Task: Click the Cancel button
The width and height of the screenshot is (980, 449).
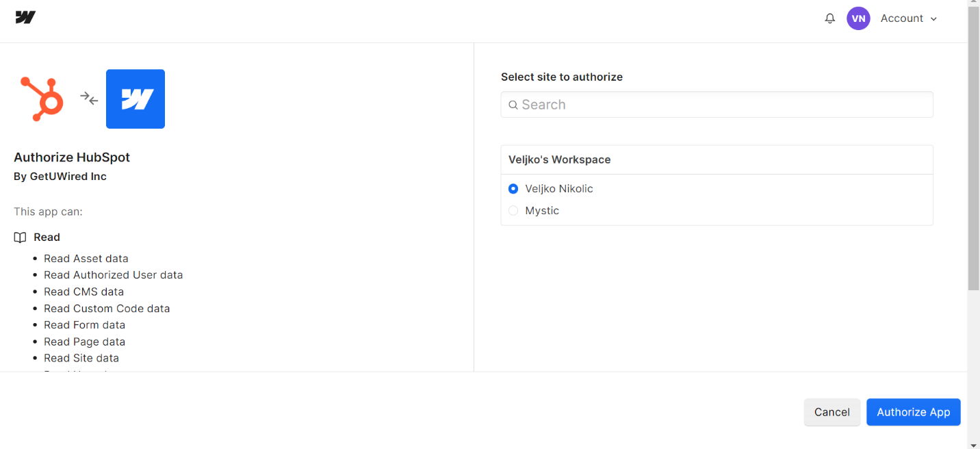Action: [x=832, y=412]
